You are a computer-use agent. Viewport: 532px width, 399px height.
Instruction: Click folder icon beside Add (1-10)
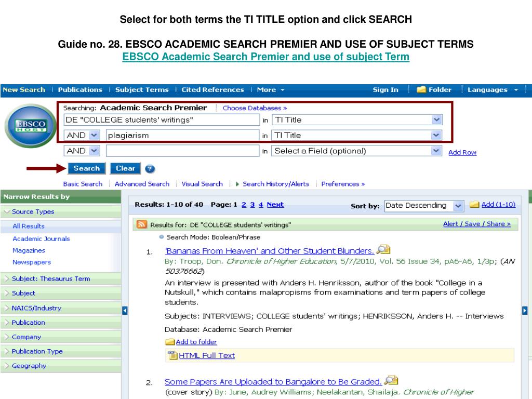click(x=474, y=204)
